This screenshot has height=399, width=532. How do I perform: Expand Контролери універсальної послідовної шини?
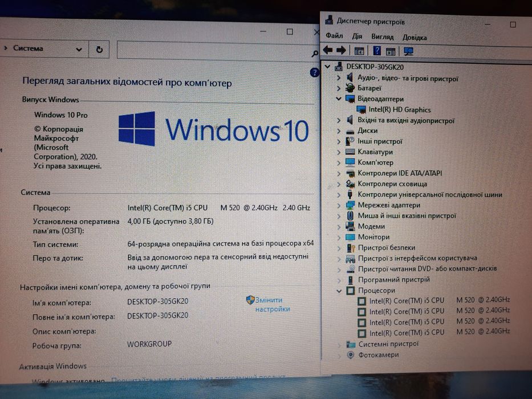coord(339,194)
